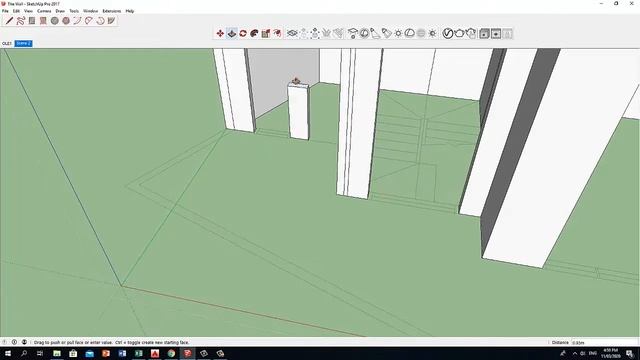Open the Windows Start menu
This screenshot has height=360, width=640.
7,353
